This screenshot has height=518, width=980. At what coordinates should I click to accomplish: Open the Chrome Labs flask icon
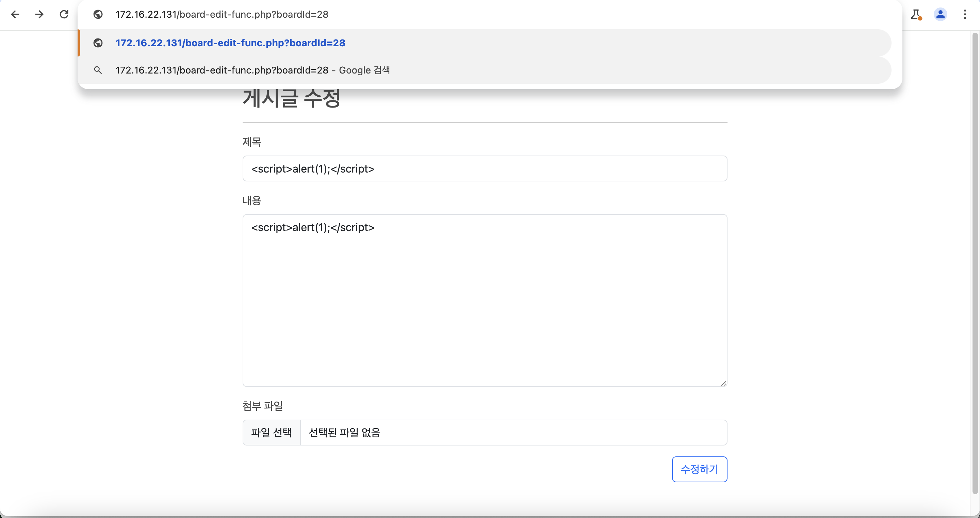click(x=916, y=14)
